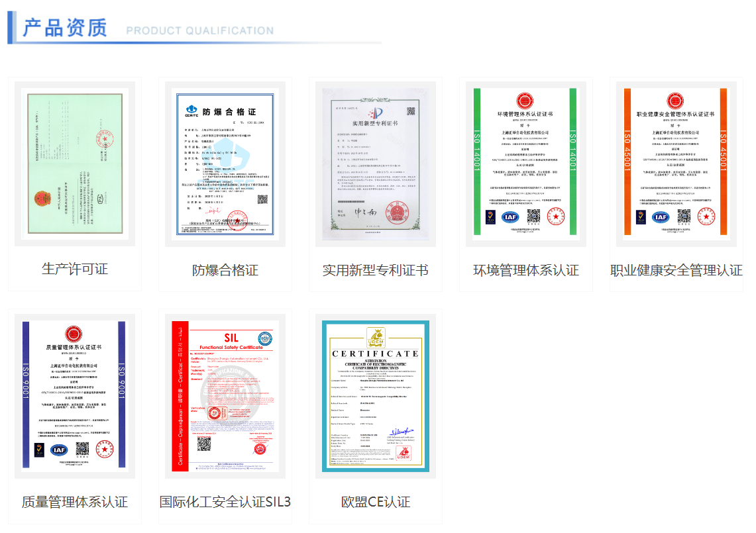Image resolution: width=756 pixels, height=533 pixels.
Task: Enlarge the ISO 14001 environmental certificate image
Action: [526, 164]
